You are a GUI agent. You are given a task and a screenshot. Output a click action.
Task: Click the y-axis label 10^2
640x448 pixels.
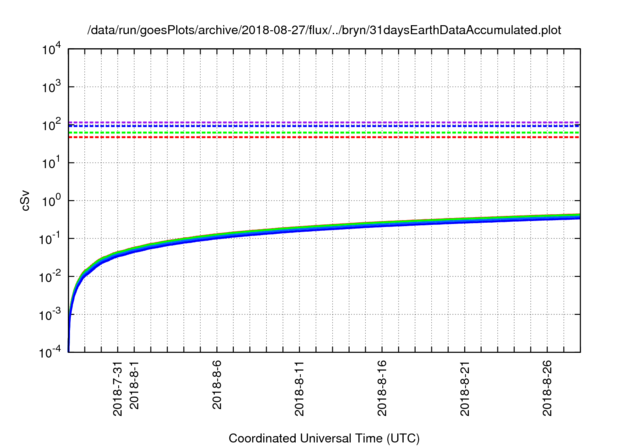[x=52, y=124]
